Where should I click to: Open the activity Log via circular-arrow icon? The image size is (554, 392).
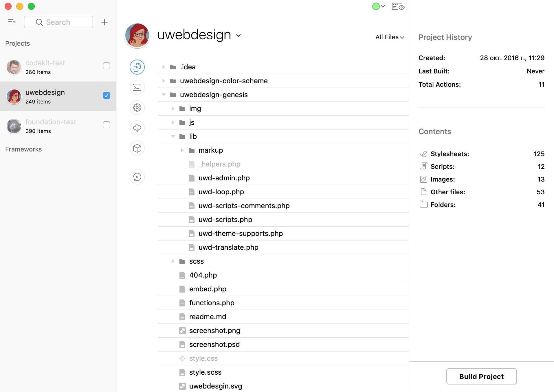pos(137,177)
